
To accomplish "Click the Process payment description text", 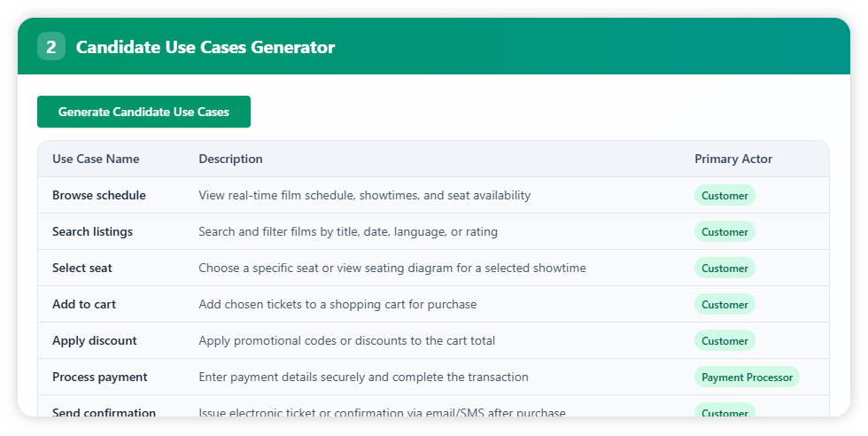I will pos(363,378).
